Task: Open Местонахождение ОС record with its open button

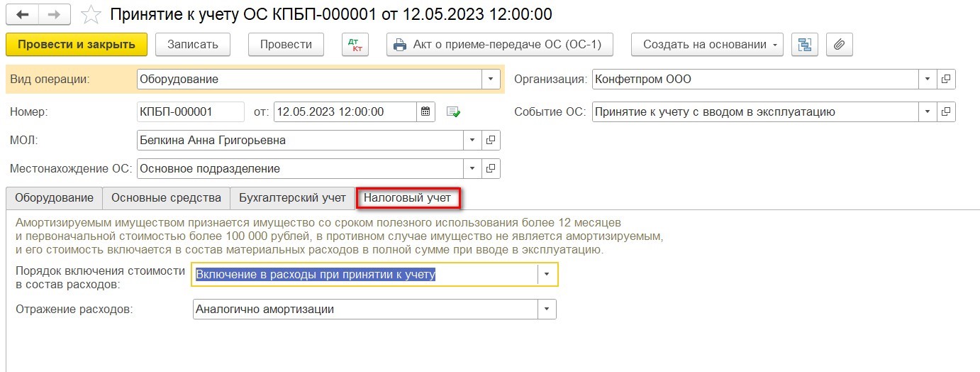Action: coord(491,169)
